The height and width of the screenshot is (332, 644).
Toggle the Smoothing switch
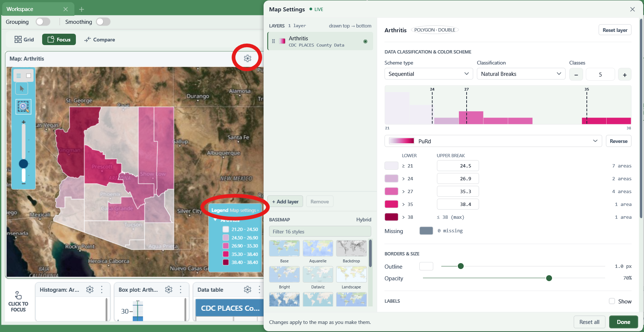(103, 22)
